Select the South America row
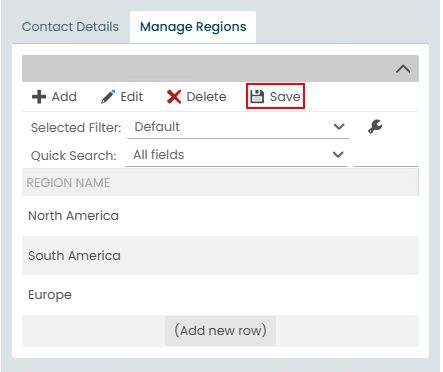443x372 pixels. tap(220, 256)
